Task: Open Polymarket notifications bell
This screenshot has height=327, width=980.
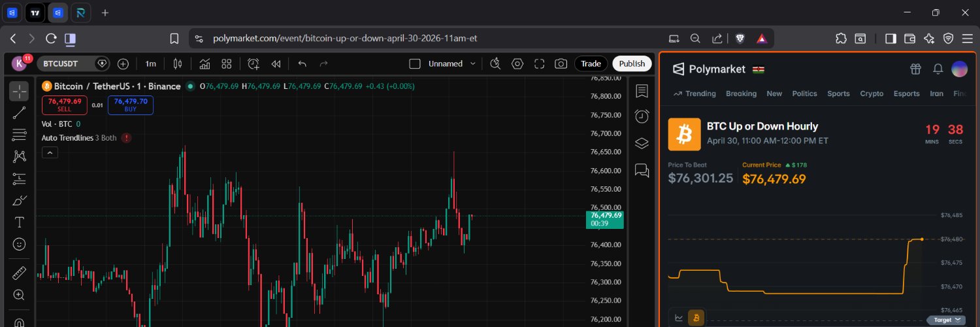Action: pos(938,69)
